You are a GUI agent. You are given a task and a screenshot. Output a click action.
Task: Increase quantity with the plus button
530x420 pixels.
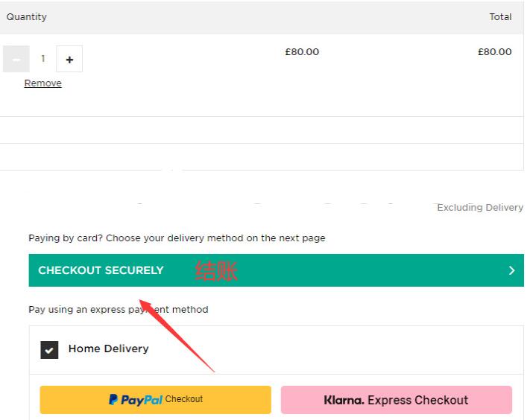click(x=69, y=59)
